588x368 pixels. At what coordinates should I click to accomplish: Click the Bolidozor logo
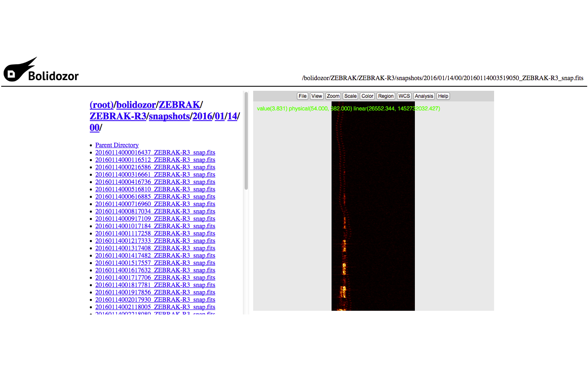pos(41,70)
